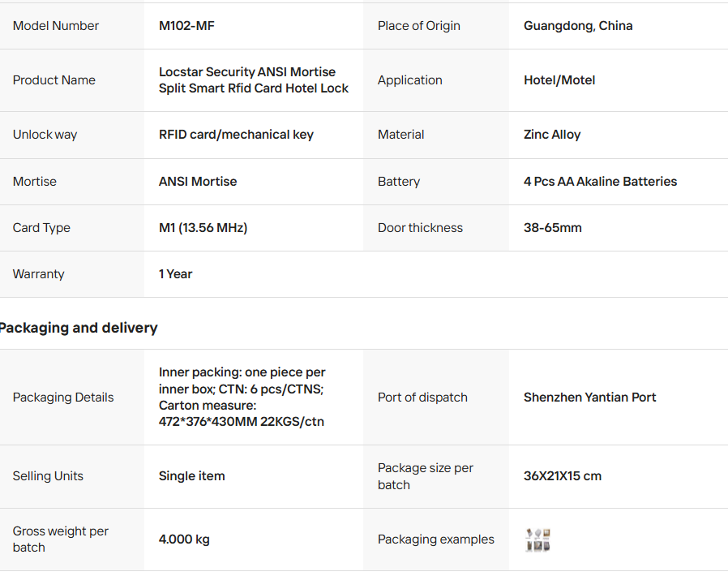Click the Single item selling units value
The height and width of the screenshot is (576, 728).
click(x=192, y=476)
